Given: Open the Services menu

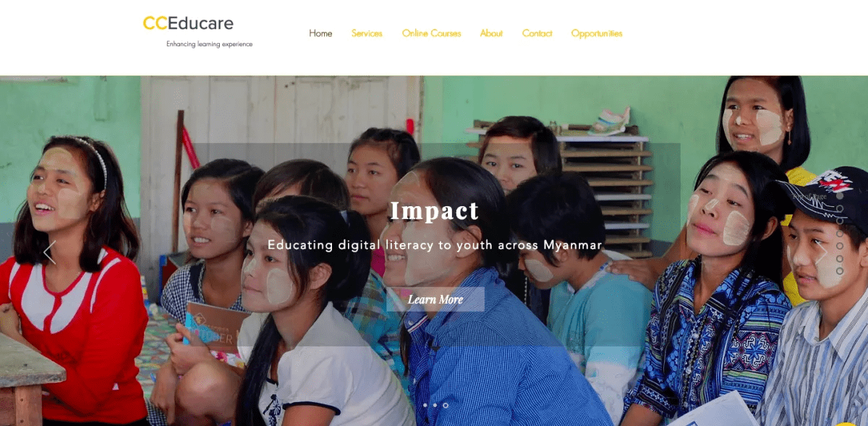Looking at the screenshot, I should point(367,33).
